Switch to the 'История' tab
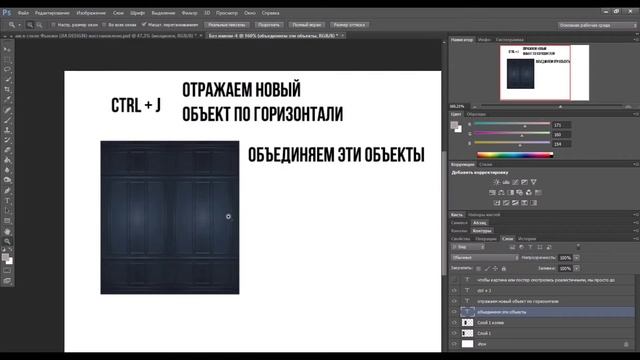Image resolution: width=640 pixels, height=360 pixels. click(x=527, y=239)
